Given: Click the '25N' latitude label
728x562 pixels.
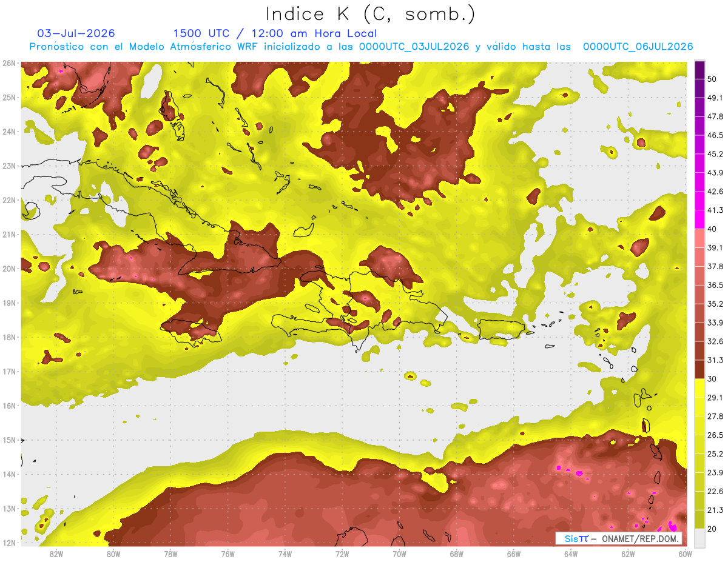Looking at the screenshot, I should pyautogui.click(x=8, y=98).
